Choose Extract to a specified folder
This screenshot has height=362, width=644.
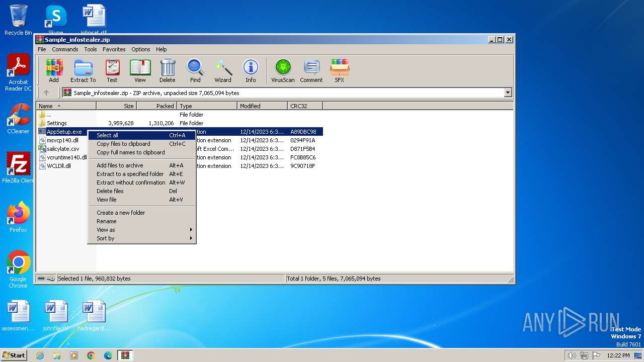[x=142, y=174]
